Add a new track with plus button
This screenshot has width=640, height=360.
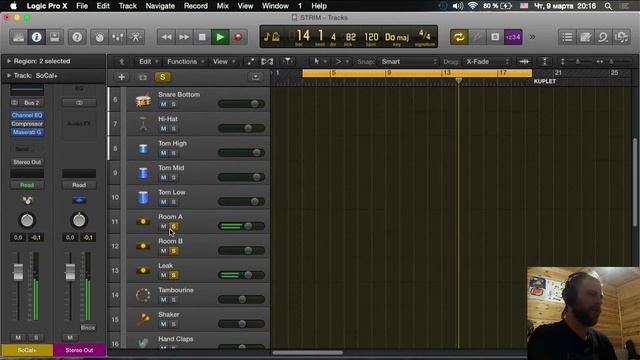click(x=121, y=77)
